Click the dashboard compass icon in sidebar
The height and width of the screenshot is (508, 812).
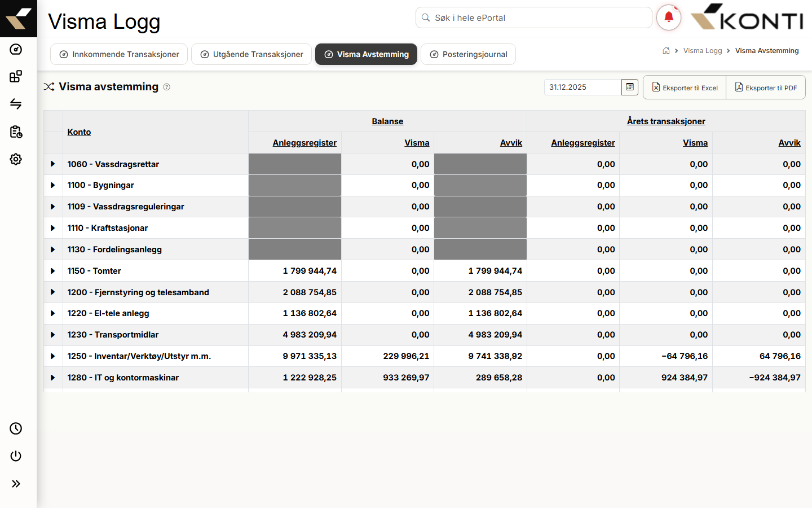(x=16, y=50)
